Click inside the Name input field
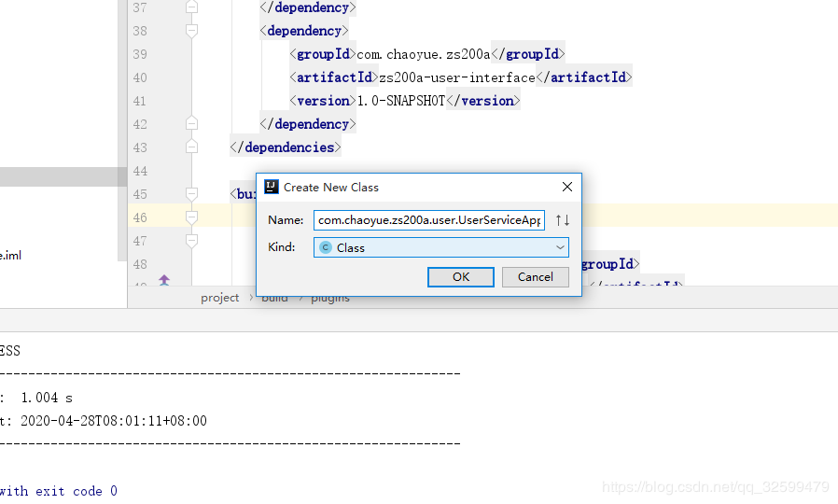The height and width of the screenshot is (504, 838). pos(429,220)
